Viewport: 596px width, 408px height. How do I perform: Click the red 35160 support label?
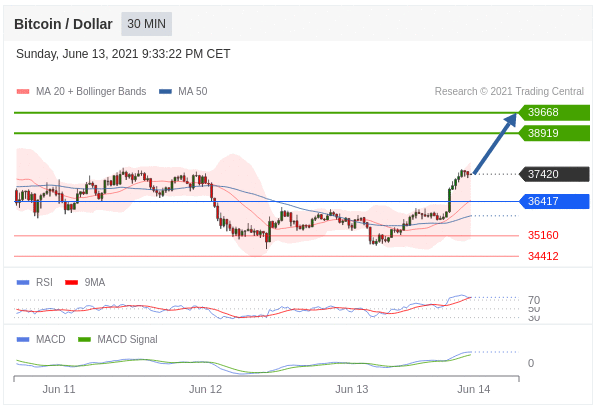coord(543,235)
